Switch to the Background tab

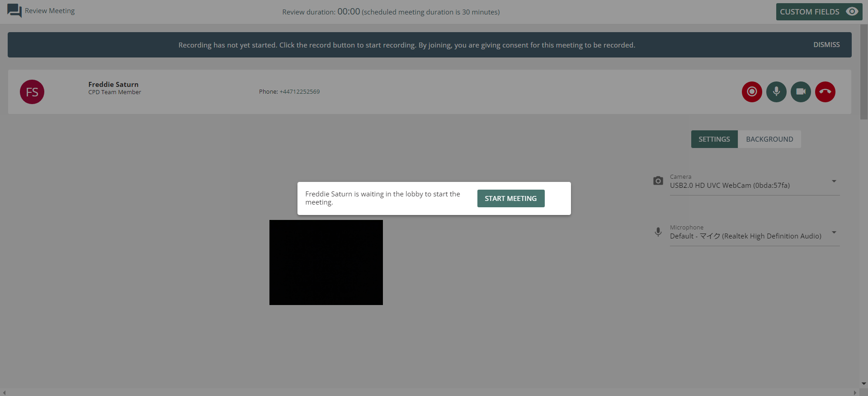(769, 139)
